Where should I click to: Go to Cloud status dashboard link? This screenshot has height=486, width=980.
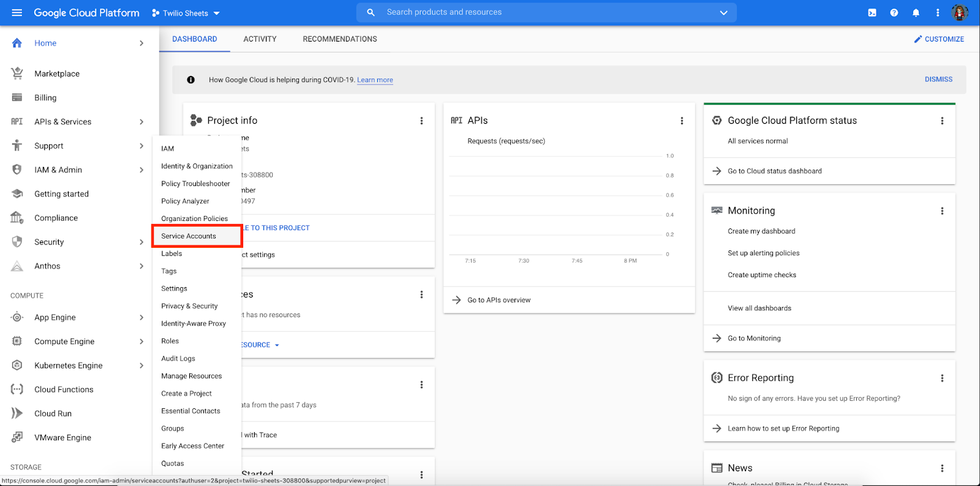pyautogui.click(x=775, y=171)
